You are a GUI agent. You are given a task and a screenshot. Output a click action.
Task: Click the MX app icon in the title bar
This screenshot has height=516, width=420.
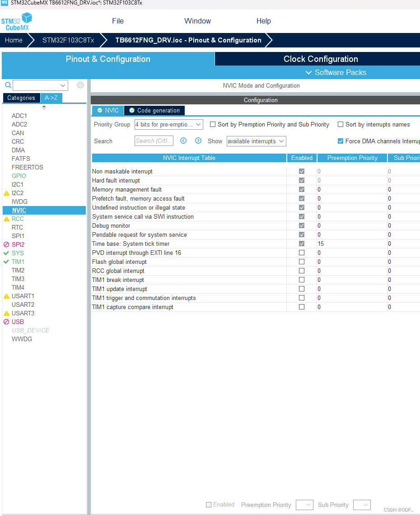tap(4, 3)
